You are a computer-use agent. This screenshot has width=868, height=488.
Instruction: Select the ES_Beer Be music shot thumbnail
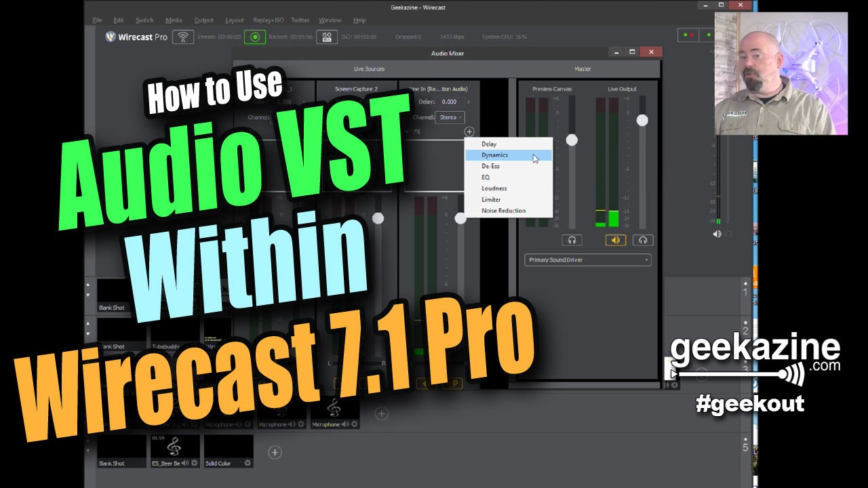(x=175, y=451)
